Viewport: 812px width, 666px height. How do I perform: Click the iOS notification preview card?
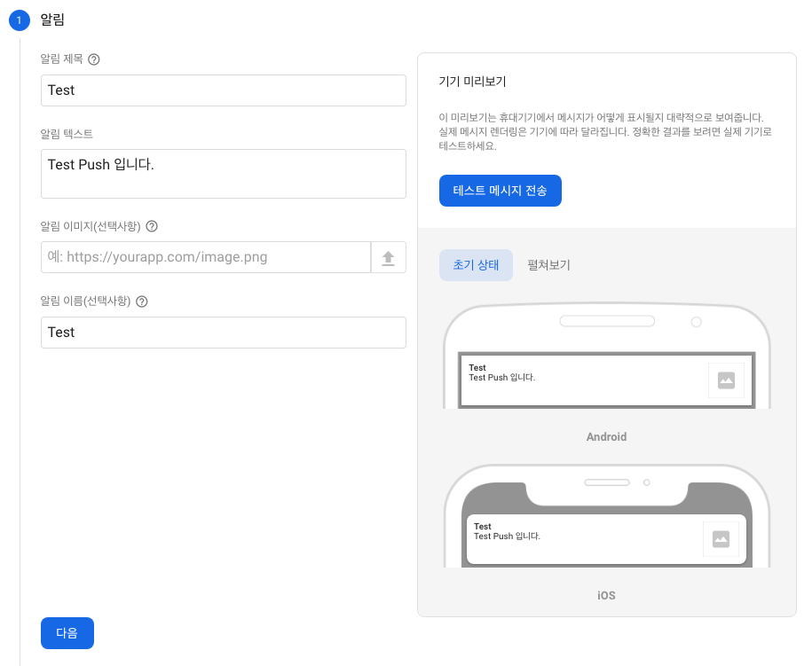pyautogui.click(x=606, y=539)
